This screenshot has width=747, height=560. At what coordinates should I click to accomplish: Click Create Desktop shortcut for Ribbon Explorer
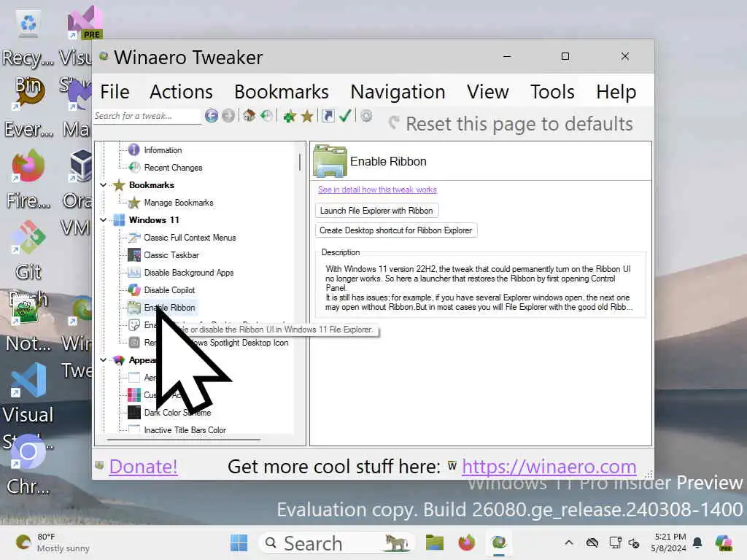pos(396,230)
